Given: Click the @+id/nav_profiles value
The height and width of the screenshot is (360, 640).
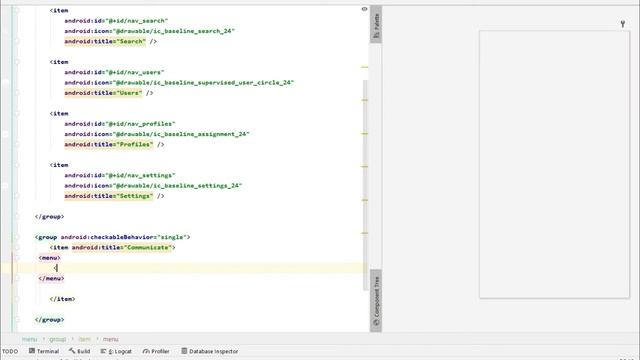Looking at the screenshot, I should tap(140, 124).
